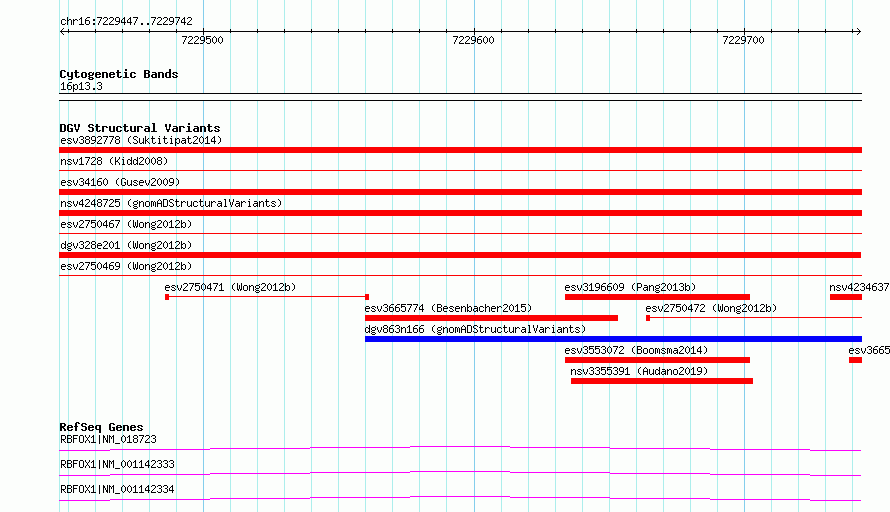Click nsv3355391 (Audano2019) label
Image resolution: width=890 pixels, height=512 pixels.
coord(639,371)
